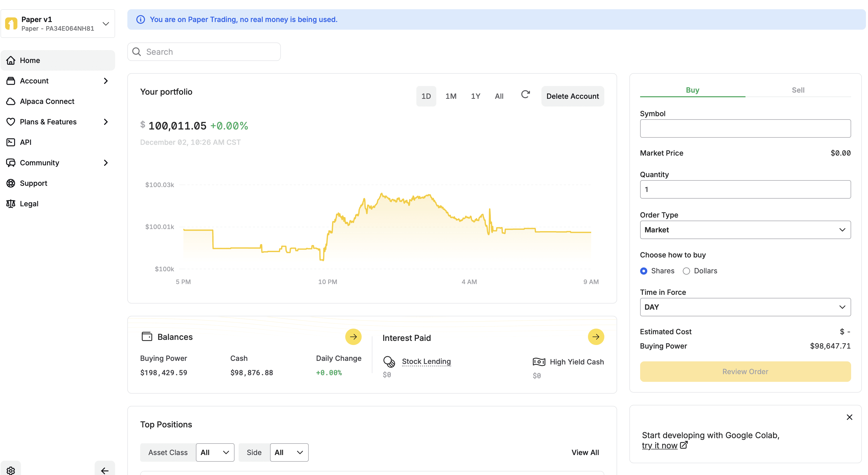The image size is (868, 475).
Task: Open Interest Paid yellow arrow button
Action: [x=596, y=337]
